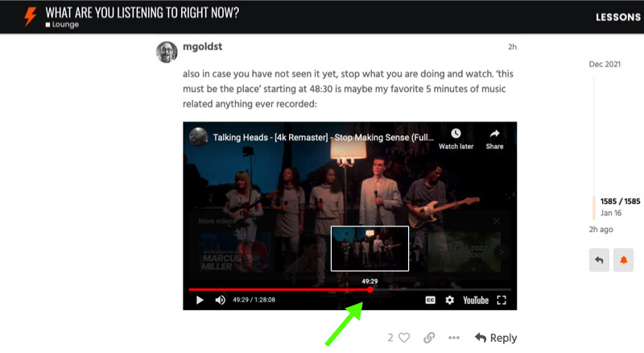Click the red playhead on the video progress bar
Screen dimensions: 644x353
click(x=370, y=289)
